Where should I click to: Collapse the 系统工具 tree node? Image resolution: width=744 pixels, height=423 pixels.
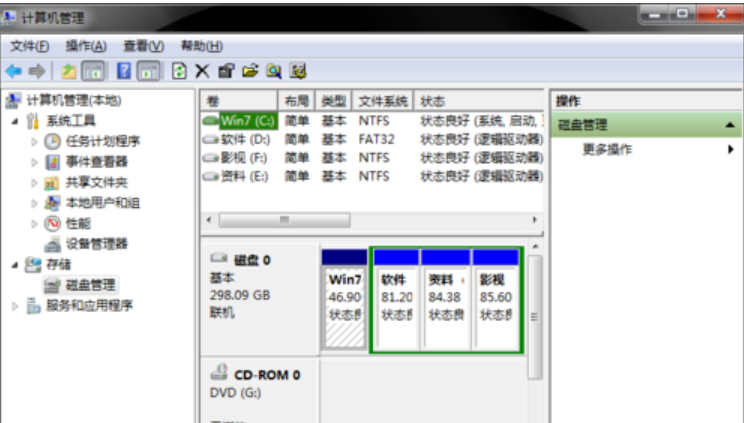[15, 121]
